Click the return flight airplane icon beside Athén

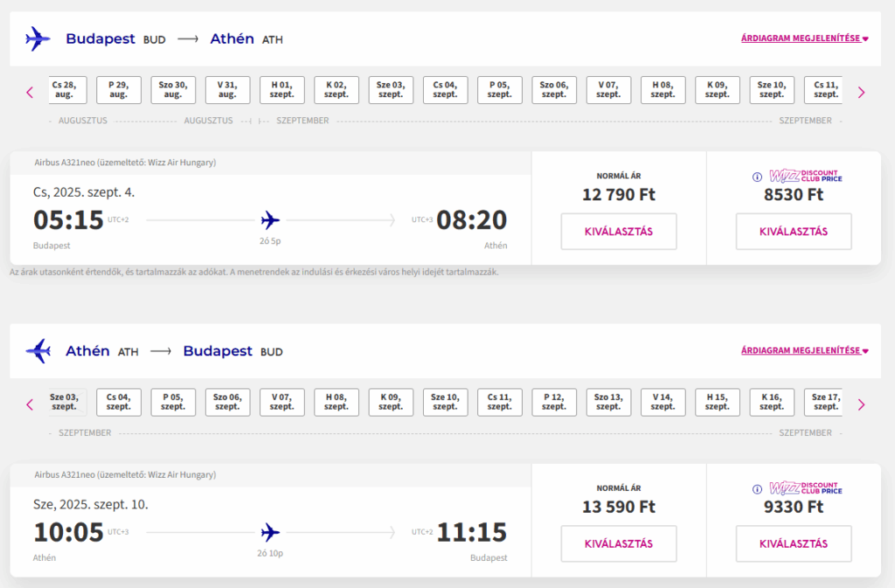tap(38, 350)
